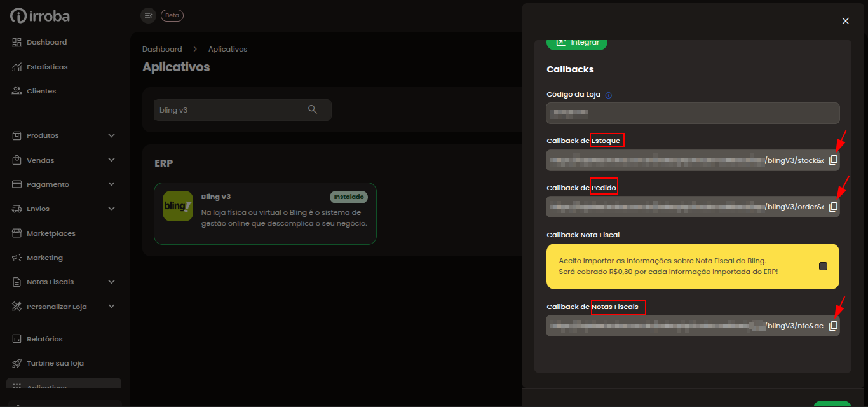Click the Relatórios report icon

[17, 339]
